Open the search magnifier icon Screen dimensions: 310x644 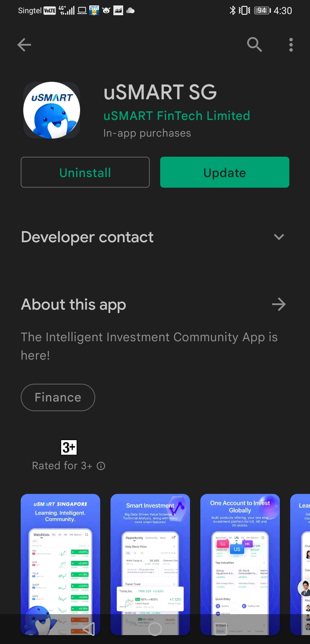(255, 45)
